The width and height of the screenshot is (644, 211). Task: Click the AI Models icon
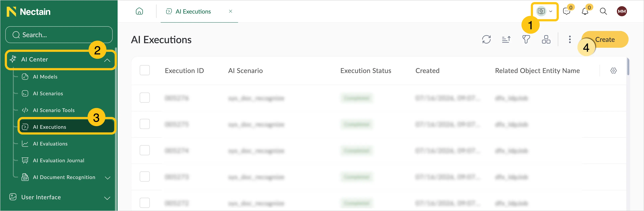point(25,77)
